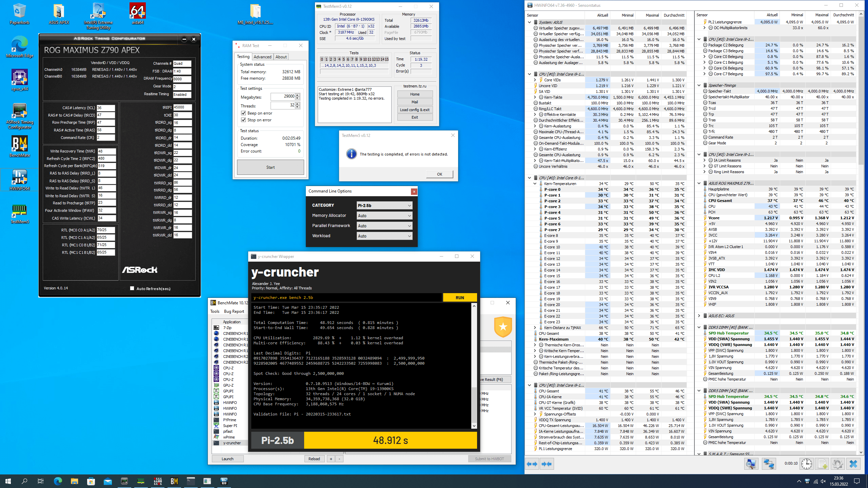Select ASUS APEX desktop folder icon
This screenshot has height=488, width=868.
pos(59,14)
